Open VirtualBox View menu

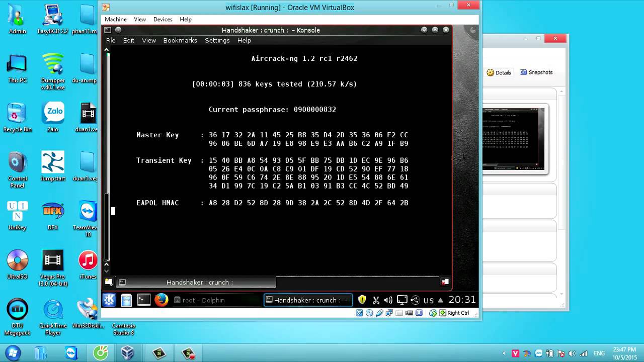140,19
